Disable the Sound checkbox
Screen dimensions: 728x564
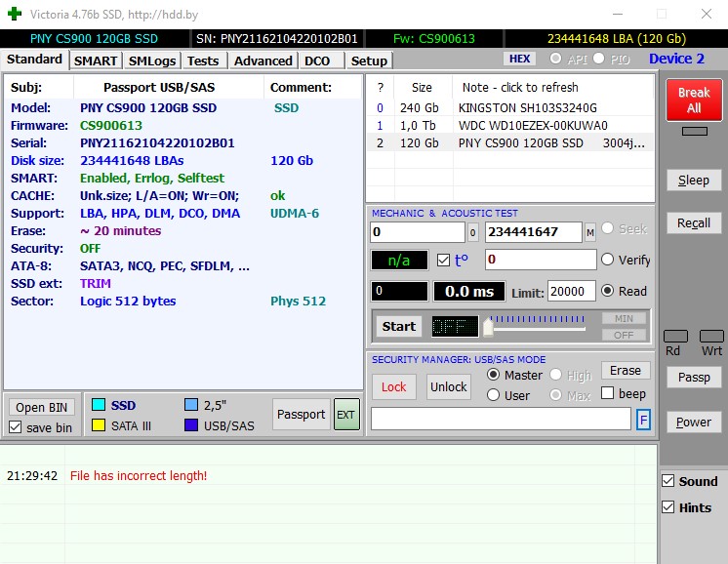click(668, 481)
